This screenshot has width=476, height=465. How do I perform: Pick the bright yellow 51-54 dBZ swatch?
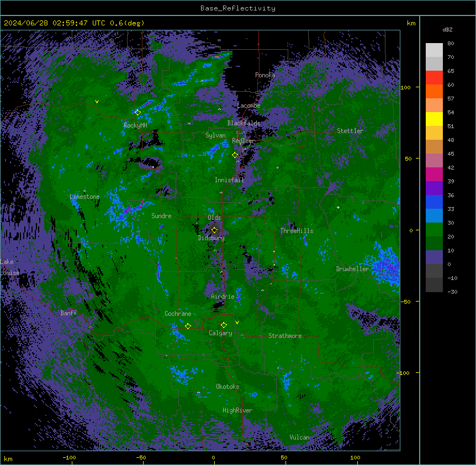434,119
